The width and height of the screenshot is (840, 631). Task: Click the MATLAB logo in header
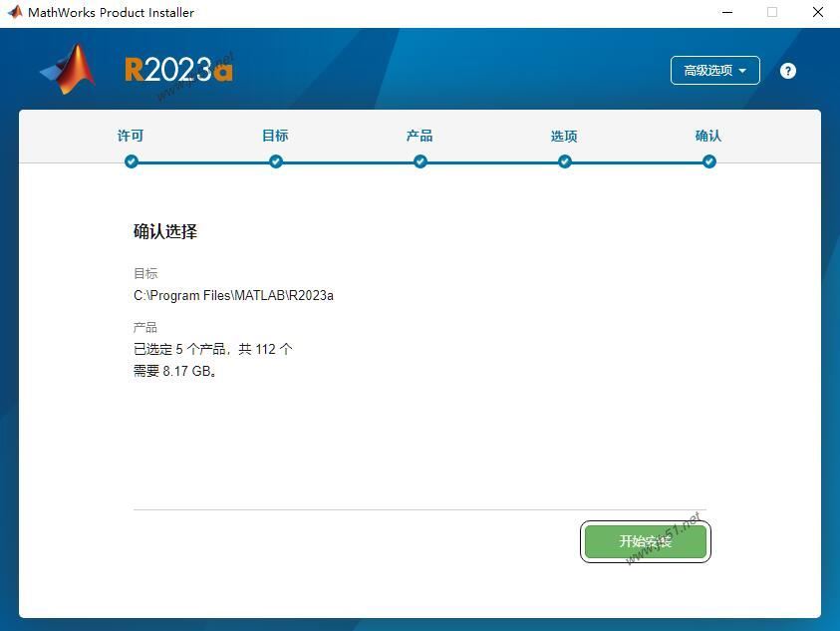68,70
